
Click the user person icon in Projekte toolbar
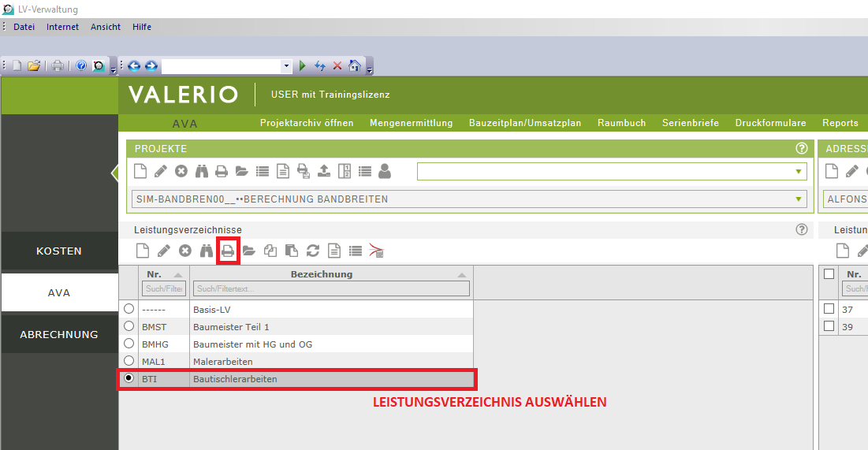pyautogui.click(x=385, y=171)
